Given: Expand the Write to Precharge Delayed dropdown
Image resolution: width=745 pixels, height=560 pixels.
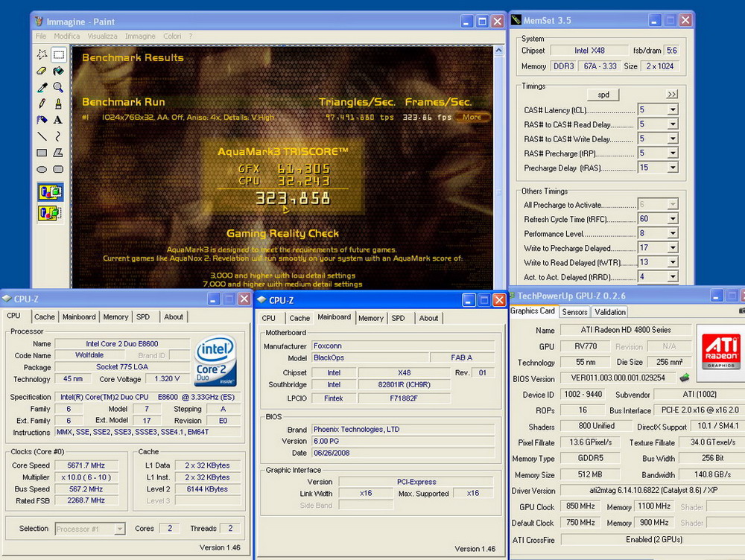Looking at the screenshot, I should tap(672, 248).
